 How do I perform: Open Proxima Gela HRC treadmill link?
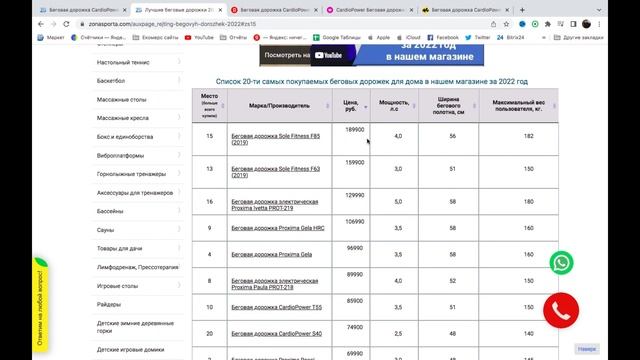point(278,228)
